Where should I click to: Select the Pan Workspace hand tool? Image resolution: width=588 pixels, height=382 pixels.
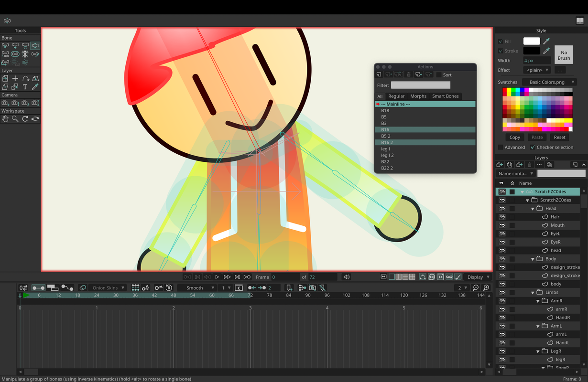[x=5, y=119]
